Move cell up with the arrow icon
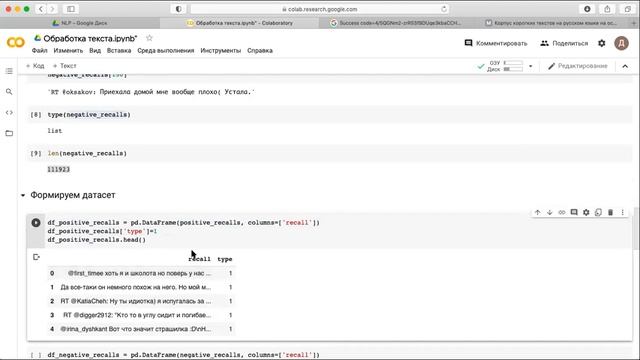This screenshot has width=640, height=360. 538,212
